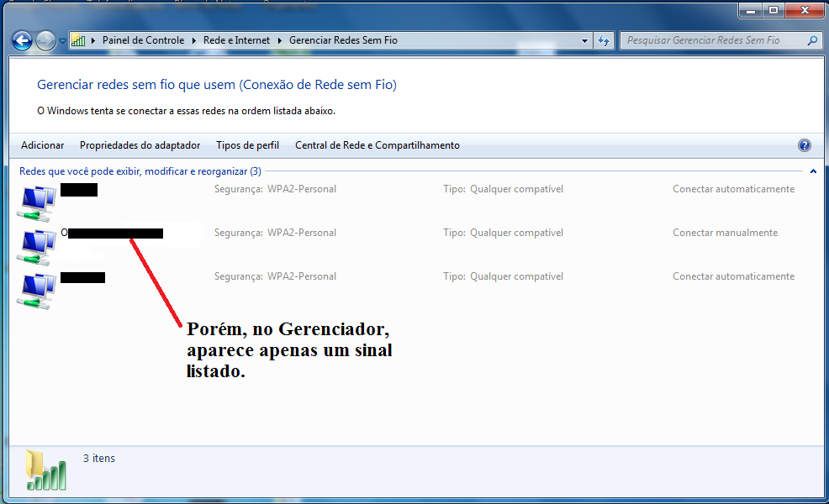Expand arrow after Rede e Internet breadcrumb
The image size is (829, 504).
[x=280, y=40]
